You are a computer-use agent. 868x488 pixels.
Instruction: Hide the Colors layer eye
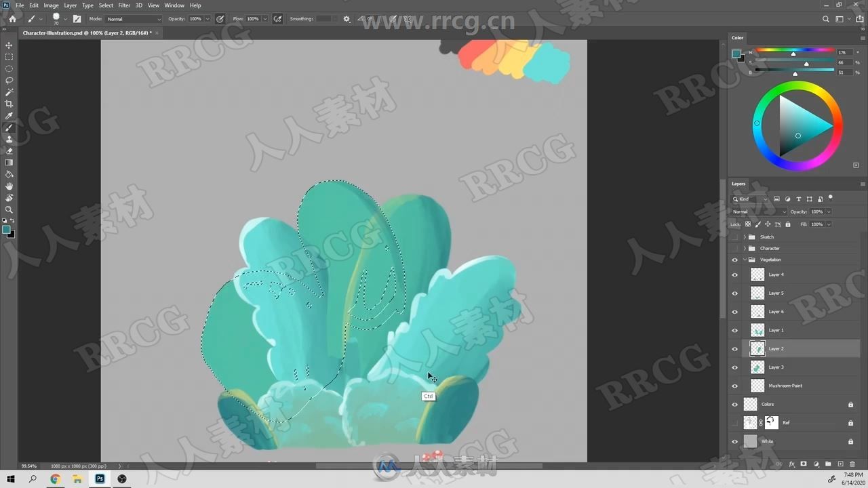(x=734, y=404)
